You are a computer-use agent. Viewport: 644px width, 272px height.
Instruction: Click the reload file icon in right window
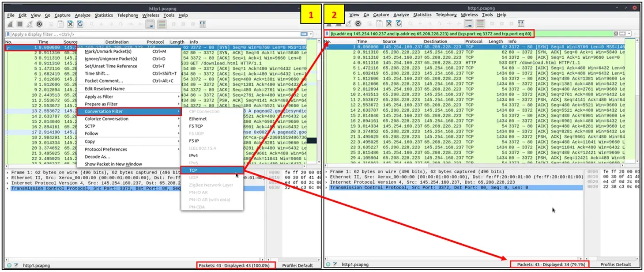click(399, 24)
